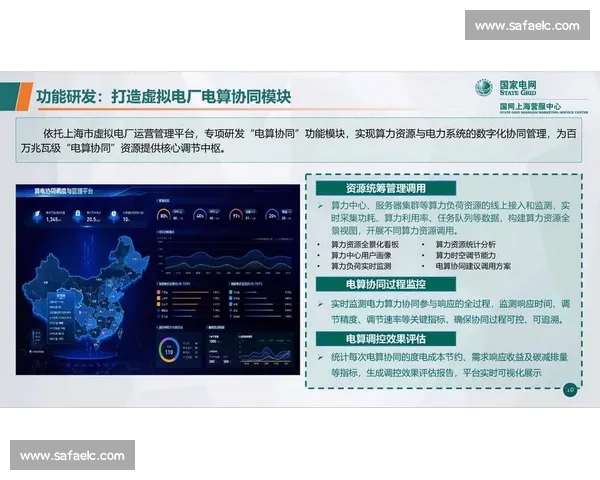Open the dashboard title '算电协同调度与管理平台'
Screen dimensions: 600x480
click(64, 191)
